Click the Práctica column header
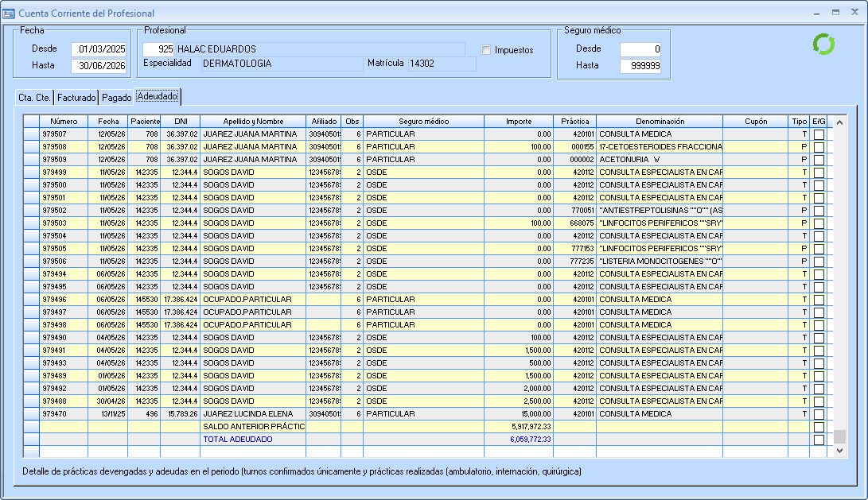 click(575, 121)
